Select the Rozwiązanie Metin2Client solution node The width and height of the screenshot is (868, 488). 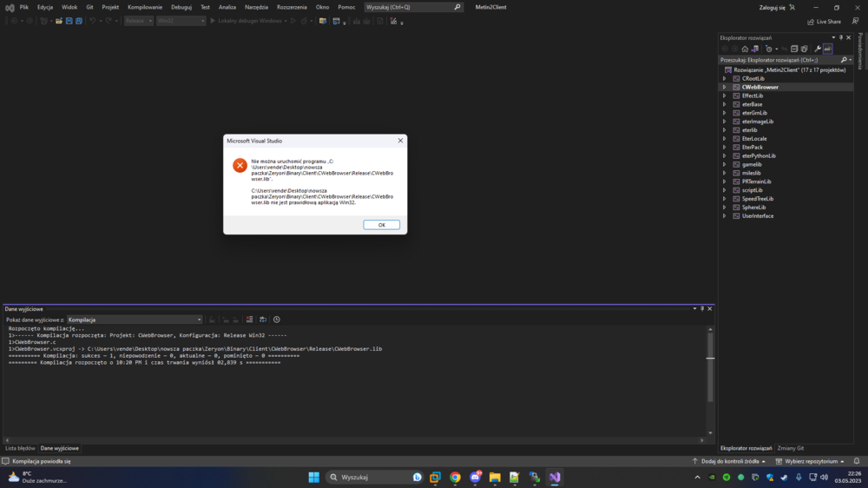(789, 70)
